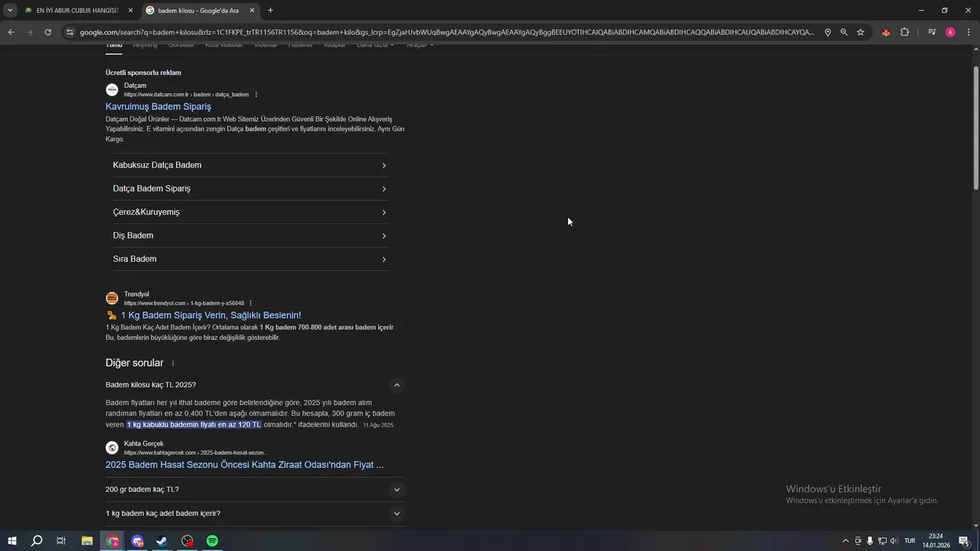Screen dimensions: 980x551
Task: Open the Windows notification center
Action: tap(964, 541)
